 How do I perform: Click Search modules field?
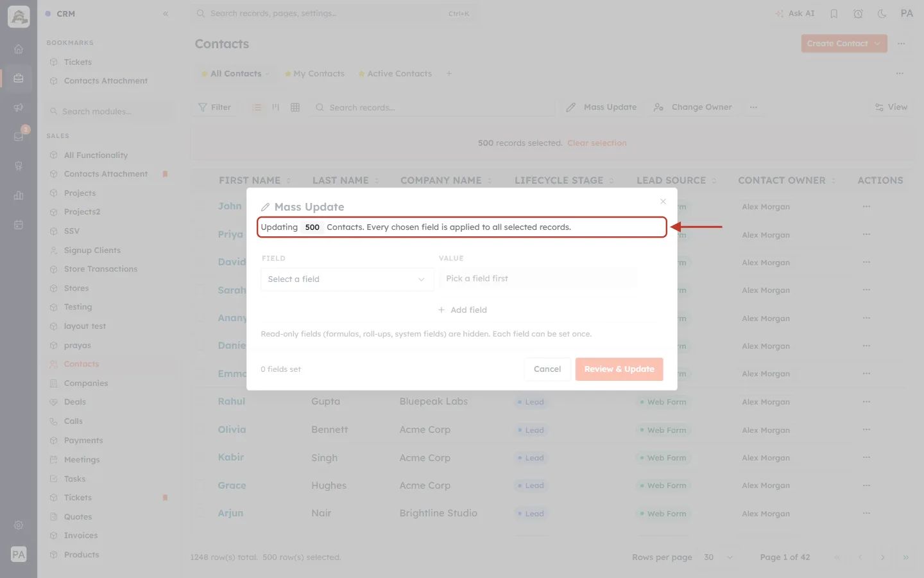pyautogui.click(x=110, y=111)
